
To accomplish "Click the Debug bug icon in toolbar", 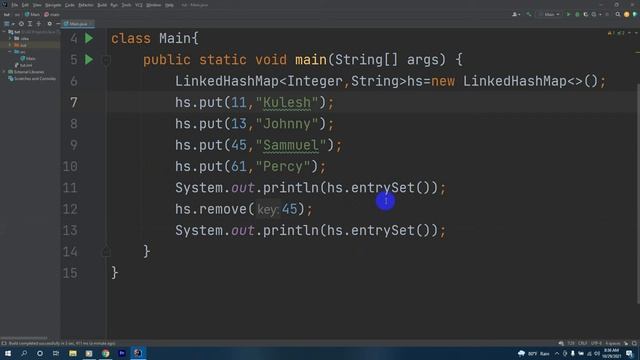I will coord(577,14).
